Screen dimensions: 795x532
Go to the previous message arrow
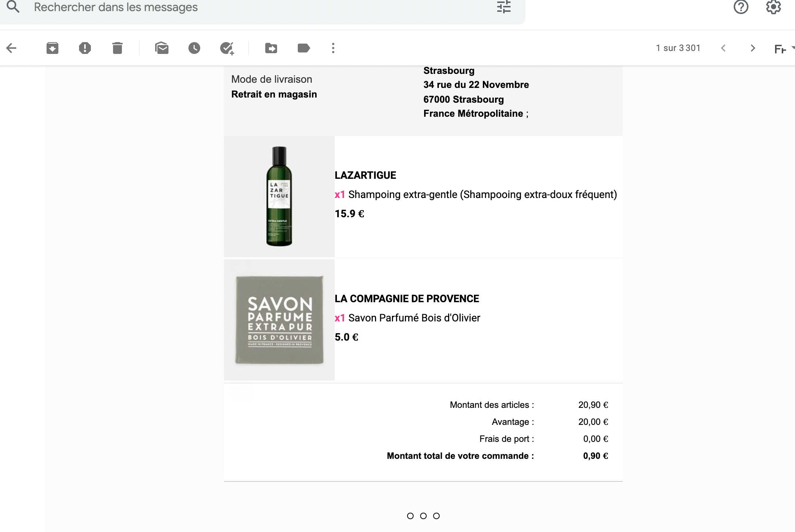tap(723, 48)
